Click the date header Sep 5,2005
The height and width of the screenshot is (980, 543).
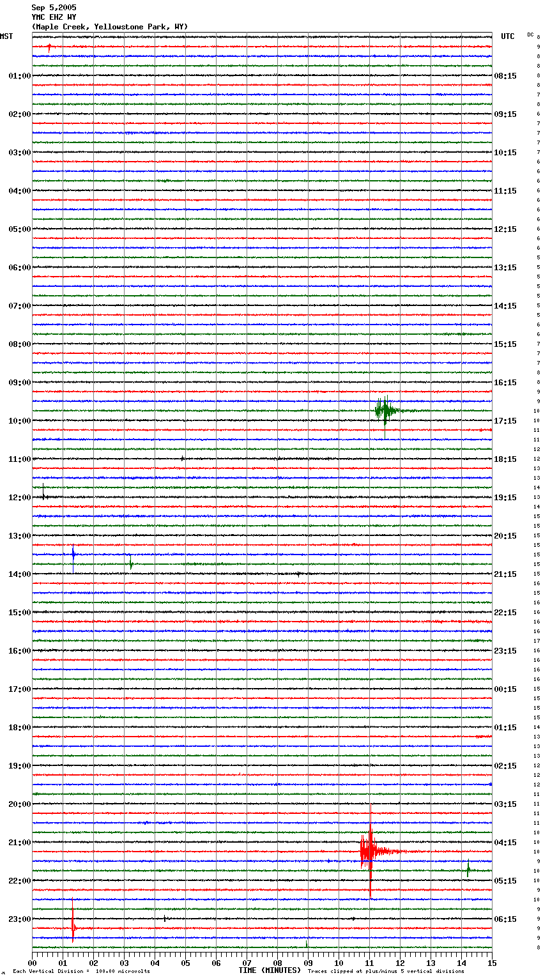(54, 8)
